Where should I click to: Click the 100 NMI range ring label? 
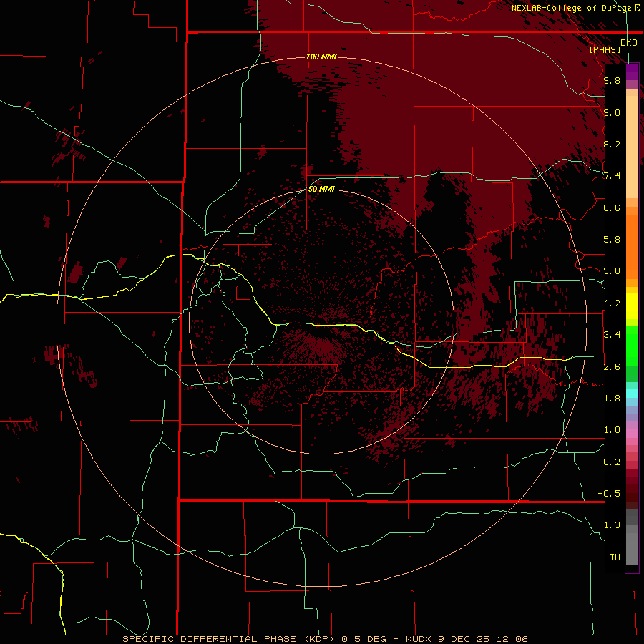tap(321, 57)
